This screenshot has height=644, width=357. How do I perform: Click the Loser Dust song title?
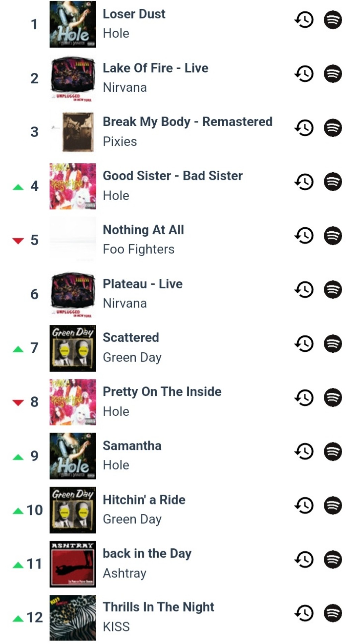click(134, 14)
